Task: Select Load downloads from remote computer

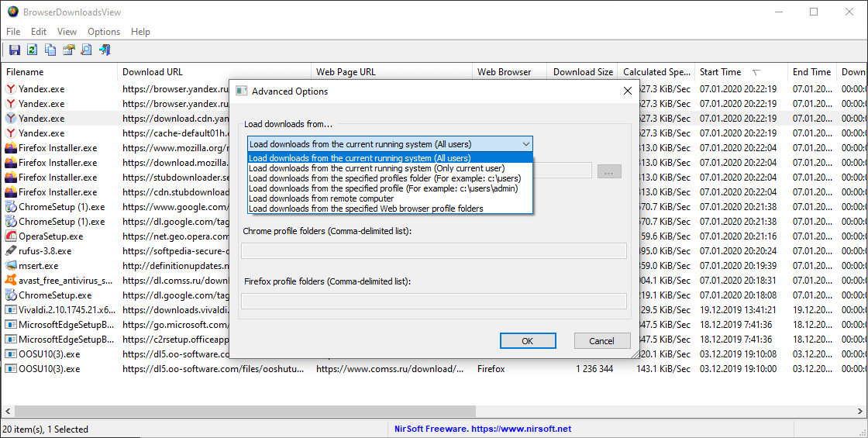Action: (390, 198)
